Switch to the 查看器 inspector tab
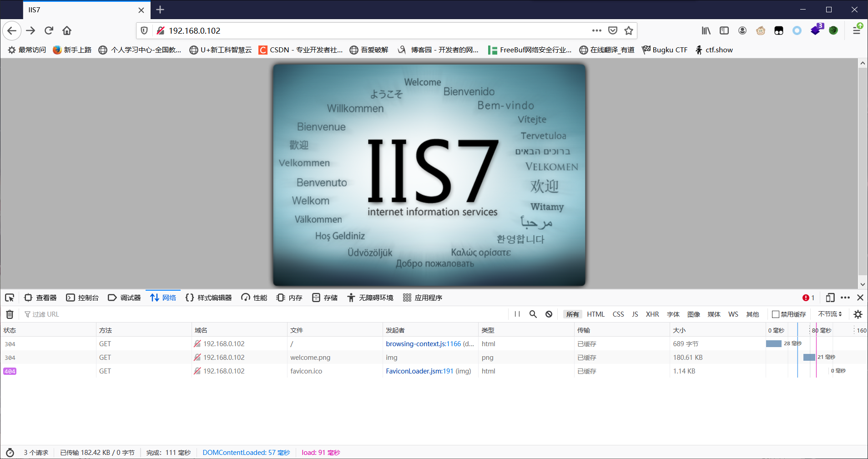The height and width of the screenshot is (459, 868). pos(40,298)
